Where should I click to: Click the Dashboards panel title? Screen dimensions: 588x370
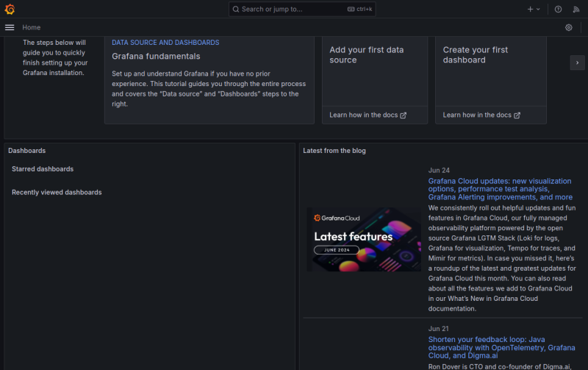click(x=26, y=151)
